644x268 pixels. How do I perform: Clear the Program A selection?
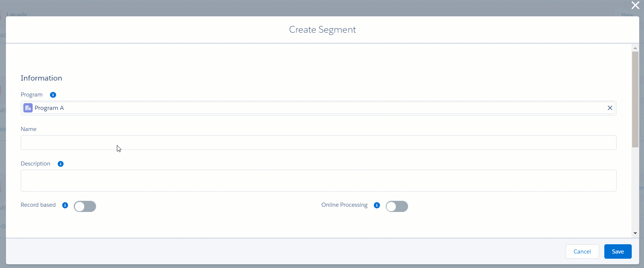610,108
